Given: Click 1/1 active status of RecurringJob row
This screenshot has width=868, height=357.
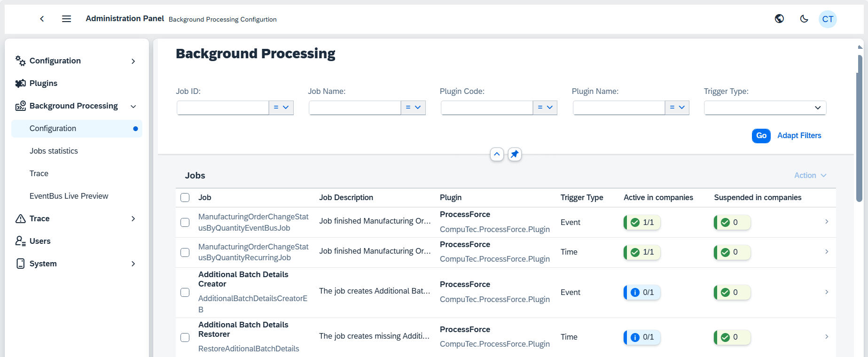Looking at the screenshot, I should pos(642,252).
